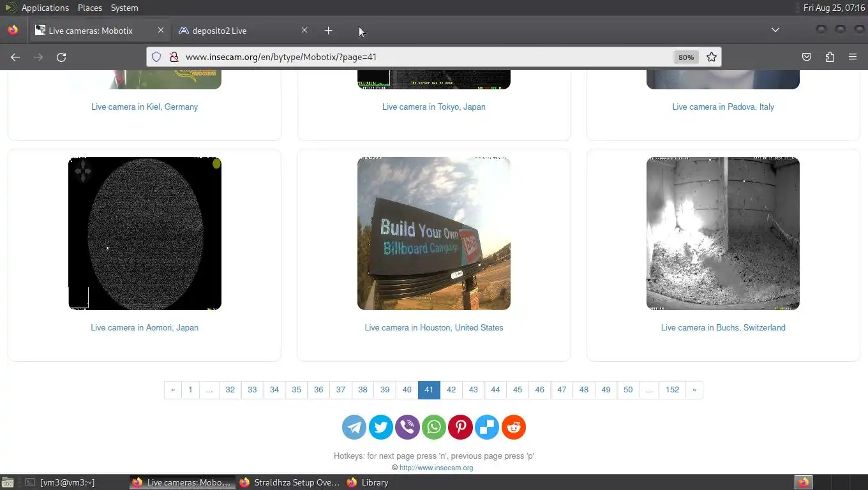Screen dimensions: 868x490
Task: Open a new browser tab
Action: [328, 30]
